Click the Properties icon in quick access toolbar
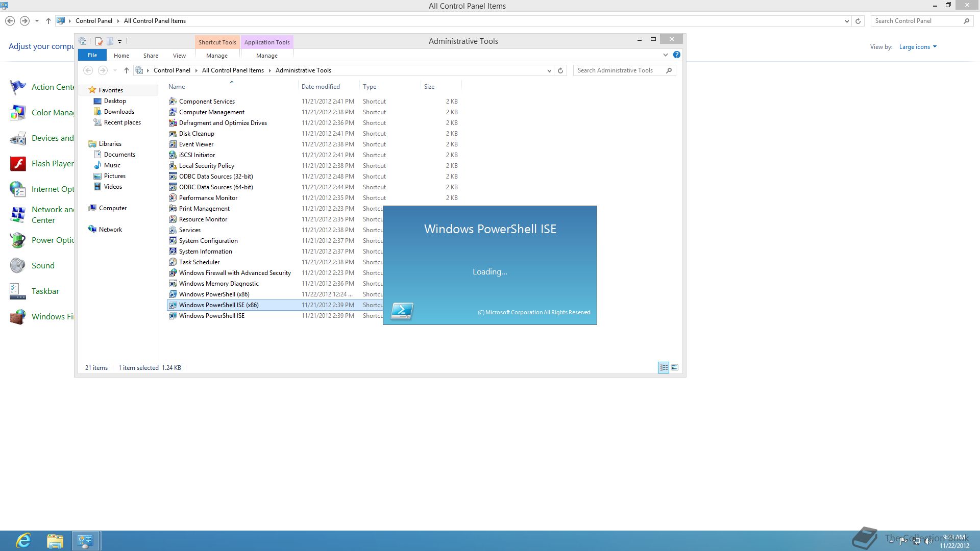Screen dimensions: 980x551 coord(99,41)
